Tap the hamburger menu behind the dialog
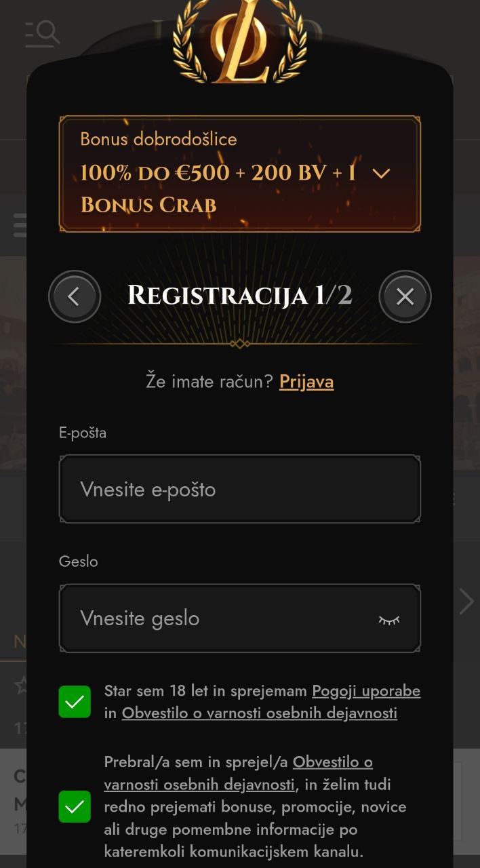This screenshot has width=480, height=868. (x=20, y=225)
